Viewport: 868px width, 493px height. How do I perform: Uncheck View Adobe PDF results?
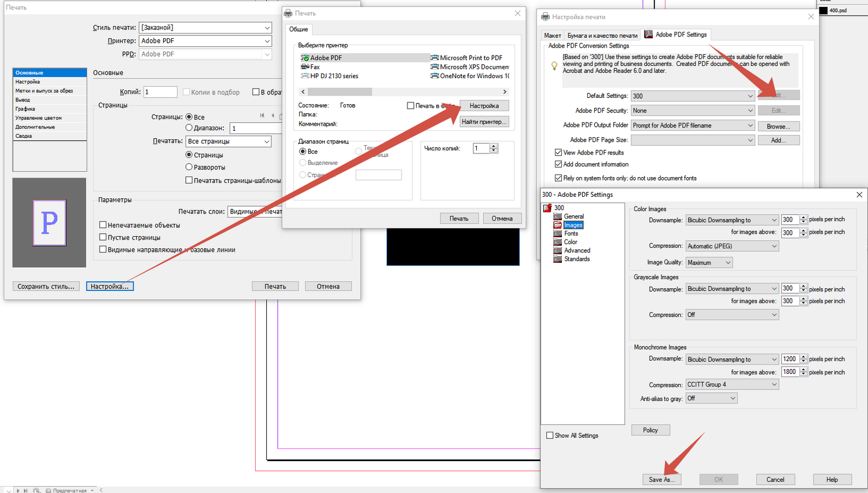[x=558, y=153]
